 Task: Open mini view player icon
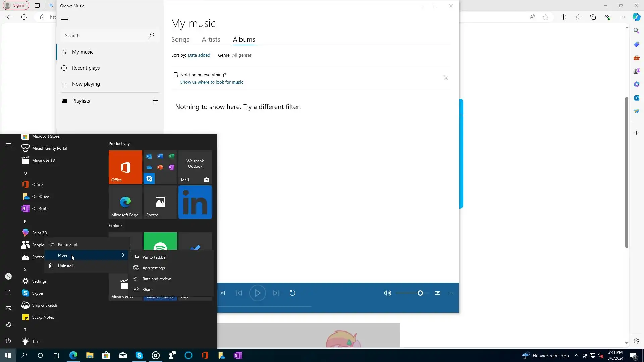pyautogui.click(x=437, y=293)
